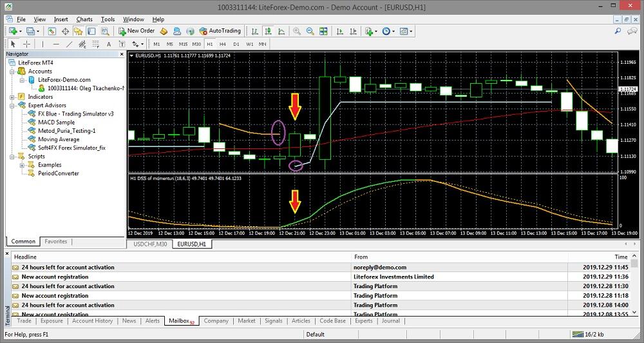Click the tile windows icon
Viewport: 644px width, 343px height.
[323, 31]
